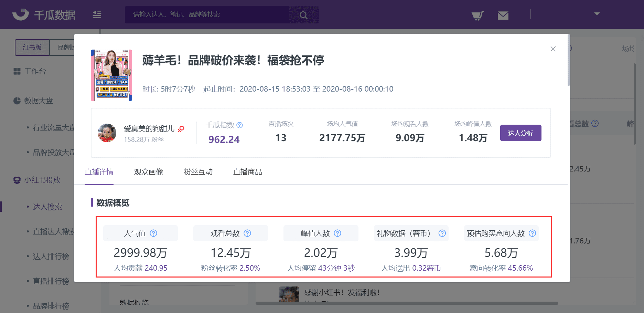Open profile of 爱臭美的狗甜儿

tap(149, 129)
